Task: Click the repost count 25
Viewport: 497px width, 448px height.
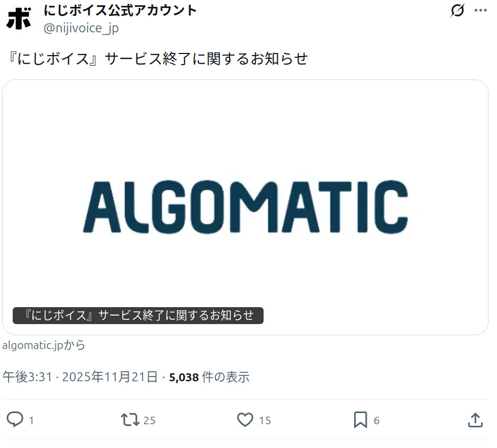Action: (149, 420)
